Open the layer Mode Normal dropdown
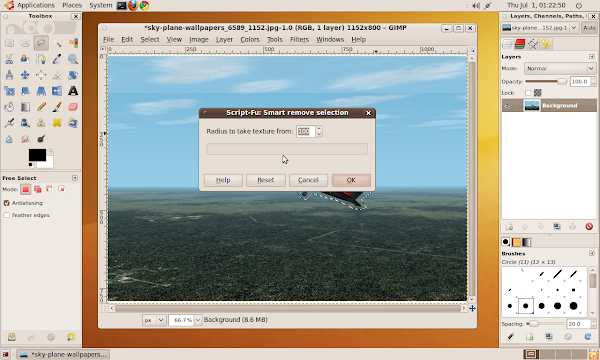Screen dimensions: 600x360 (560, 68)
